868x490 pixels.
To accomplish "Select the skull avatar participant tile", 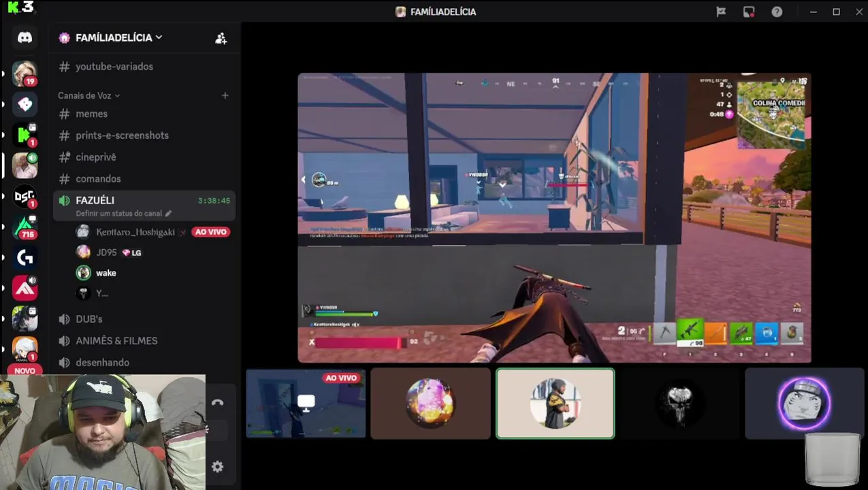I will [679, 404].
